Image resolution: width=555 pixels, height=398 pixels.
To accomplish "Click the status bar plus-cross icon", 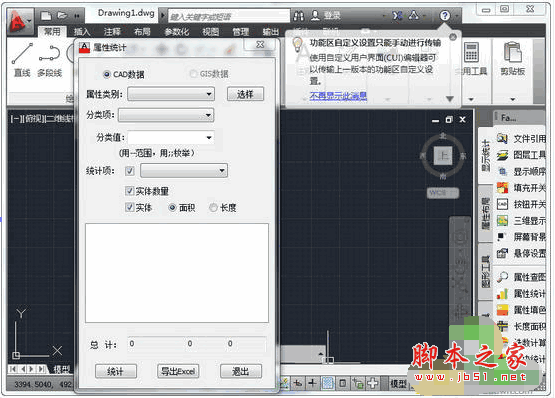I will [x=372, y=383].
